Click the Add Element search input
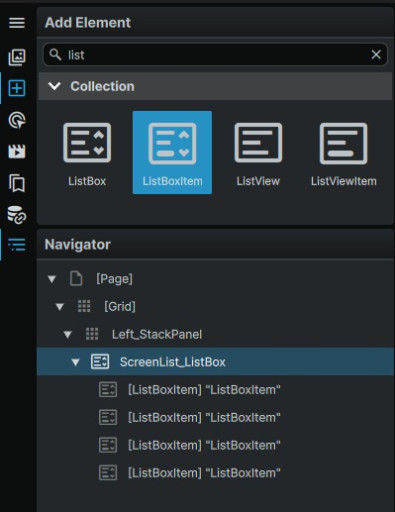This screenshot has width=395, height=512. (215, 54)
